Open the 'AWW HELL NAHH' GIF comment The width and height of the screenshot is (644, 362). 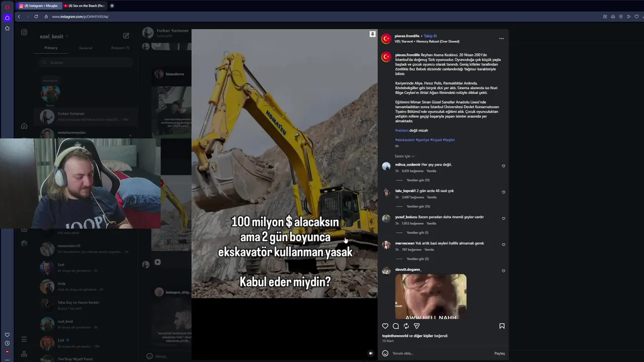431,296
